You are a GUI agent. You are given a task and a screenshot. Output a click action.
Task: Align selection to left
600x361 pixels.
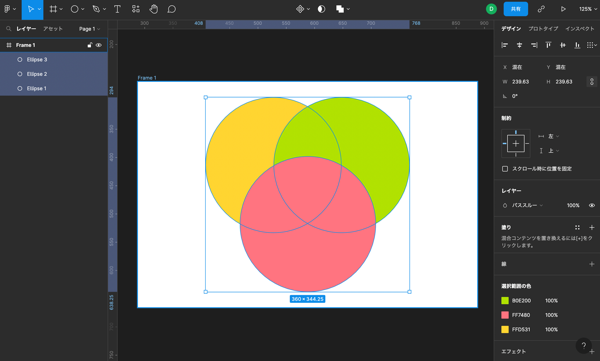[x=505, y=45]
